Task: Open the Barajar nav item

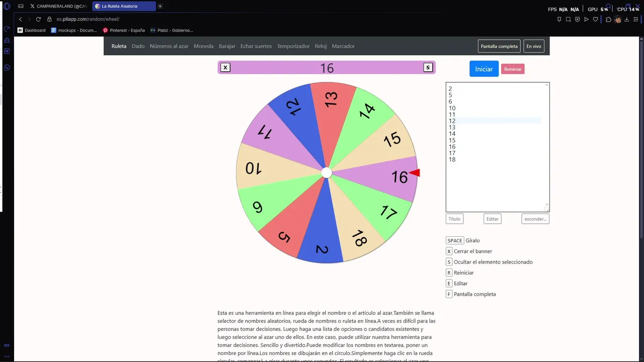Action: point(227,46)
